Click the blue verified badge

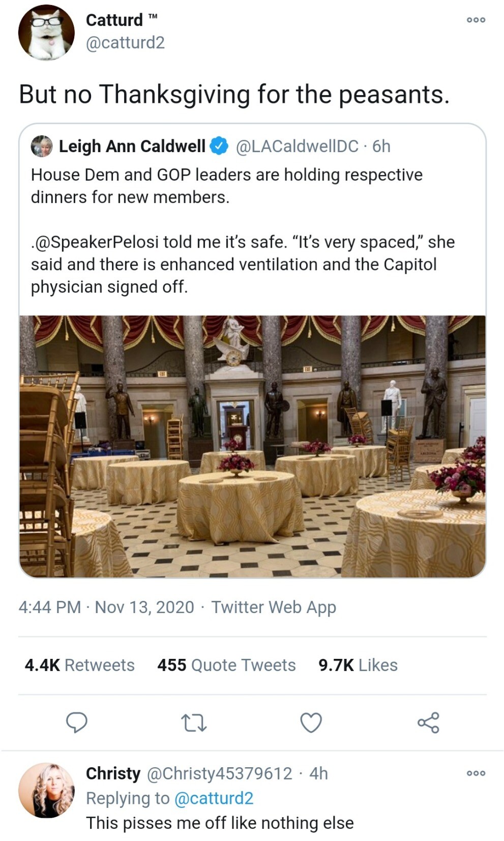point(219,146)
